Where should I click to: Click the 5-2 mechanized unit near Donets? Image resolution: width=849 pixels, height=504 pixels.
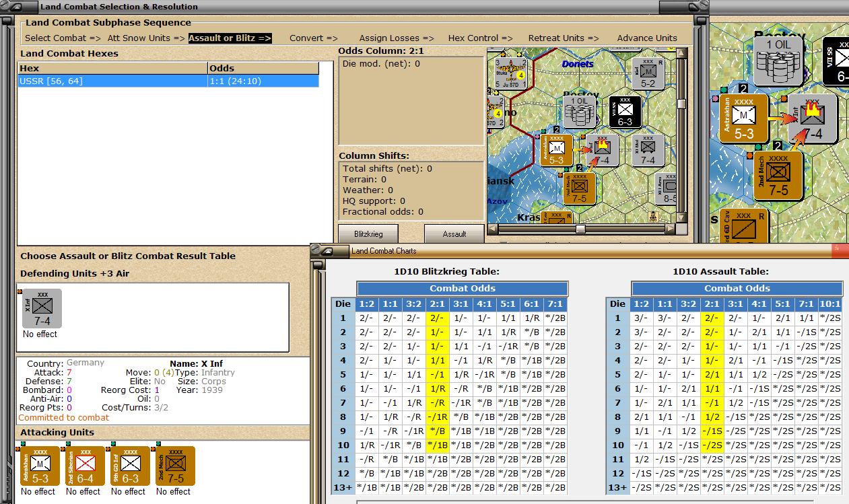(x=647, y=73)
